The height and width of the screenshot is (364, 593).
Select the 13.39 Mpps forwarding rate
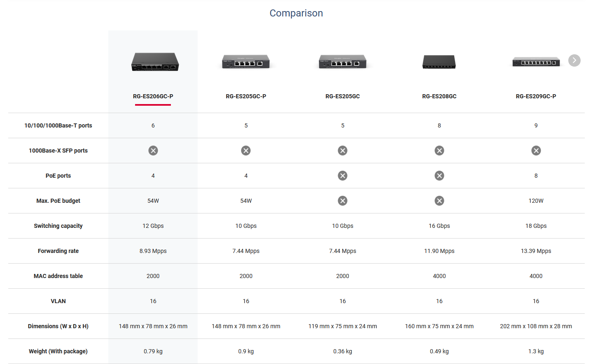point(536,251)
